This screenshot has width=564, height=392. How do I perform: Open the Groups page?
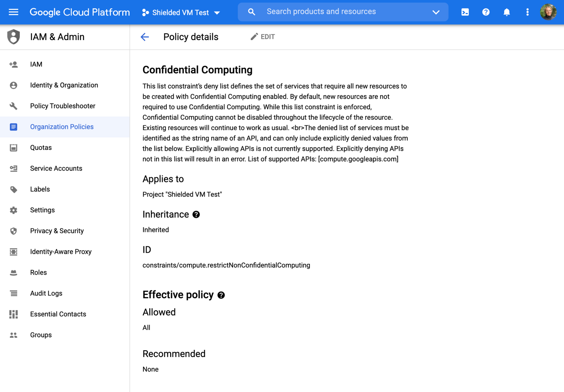65,335
